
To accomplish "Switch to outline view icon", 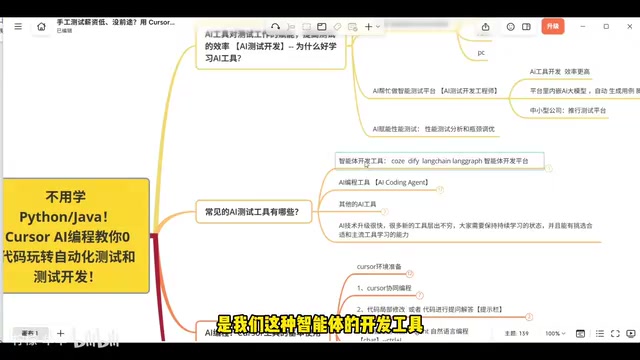I will pos(600,333).
